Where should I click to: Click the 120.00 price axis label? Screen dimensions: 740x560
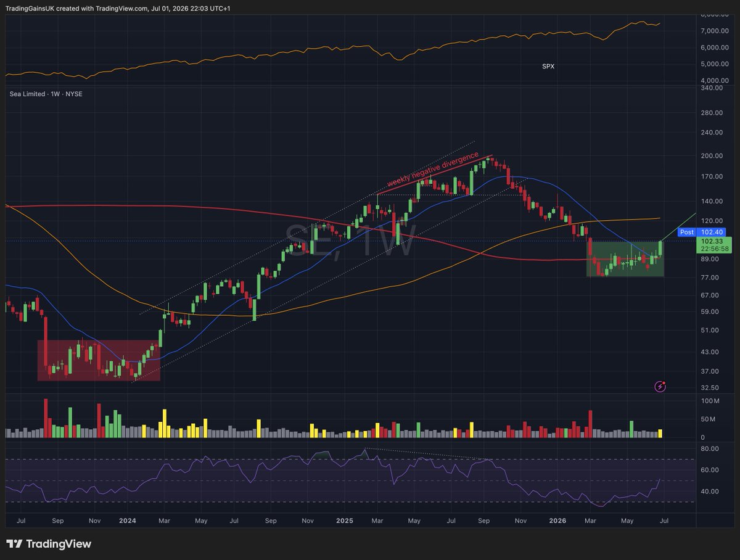coord(712,221)
